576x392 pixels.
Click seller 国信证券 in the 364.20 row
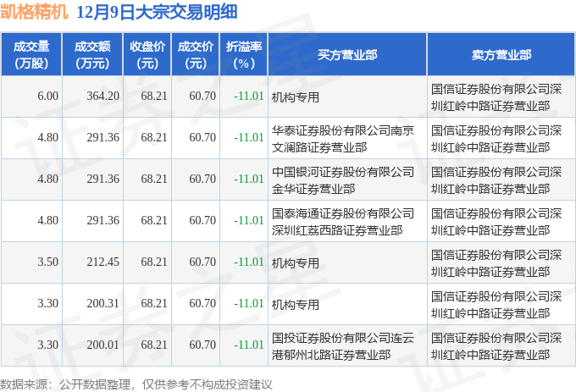[496, 97]
